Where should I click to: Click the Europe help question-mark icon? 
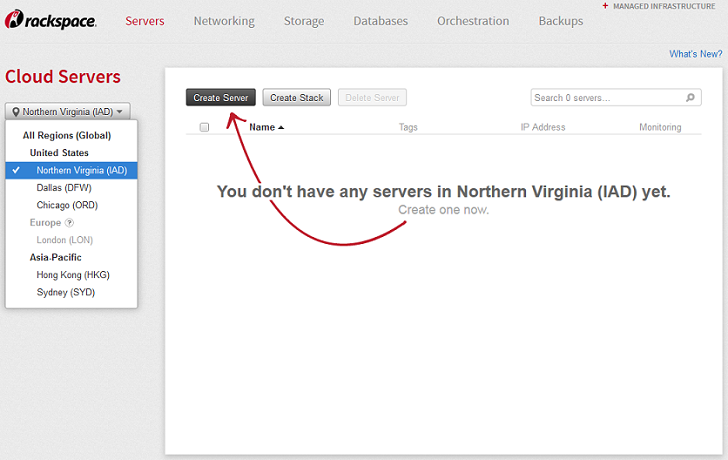point(70,223)
